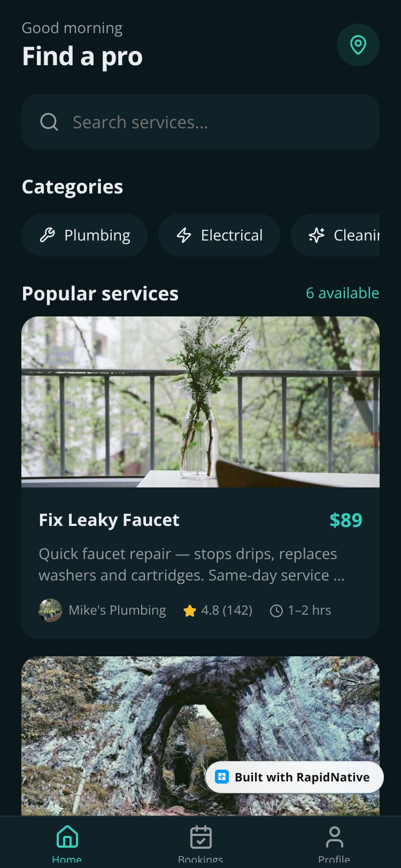
Task: Click the search magnifier icon
Action: [49, 122]
